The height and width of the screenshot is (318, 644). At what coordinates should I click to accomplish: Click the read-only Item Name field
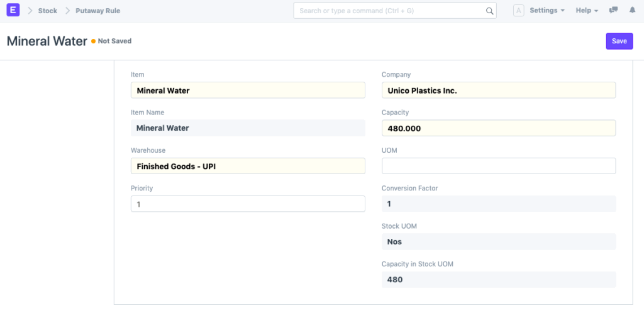click(247, 128)
